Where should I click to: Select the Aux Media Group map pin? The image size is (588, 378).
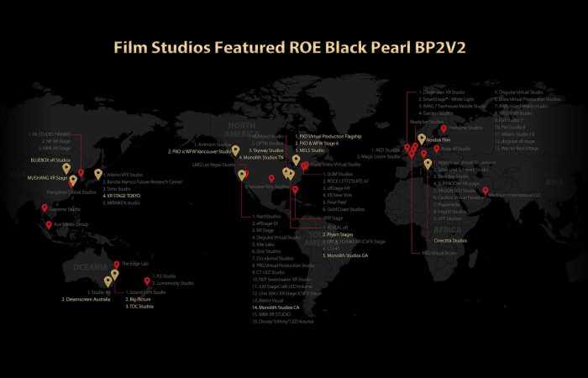[x=47, y=224]
